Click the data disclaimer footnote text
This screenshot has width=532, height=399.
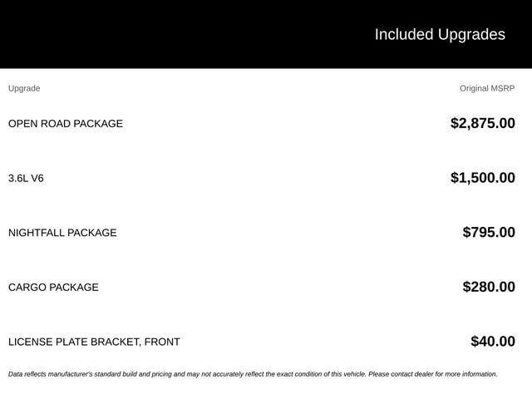coord(253,374)
